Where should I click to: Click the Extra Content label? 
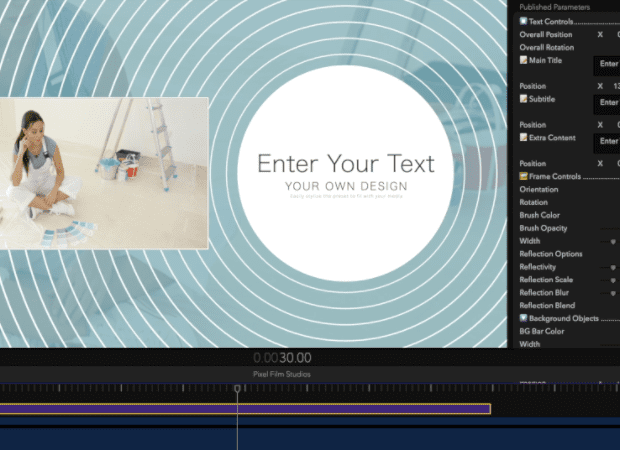pos(552,138)
